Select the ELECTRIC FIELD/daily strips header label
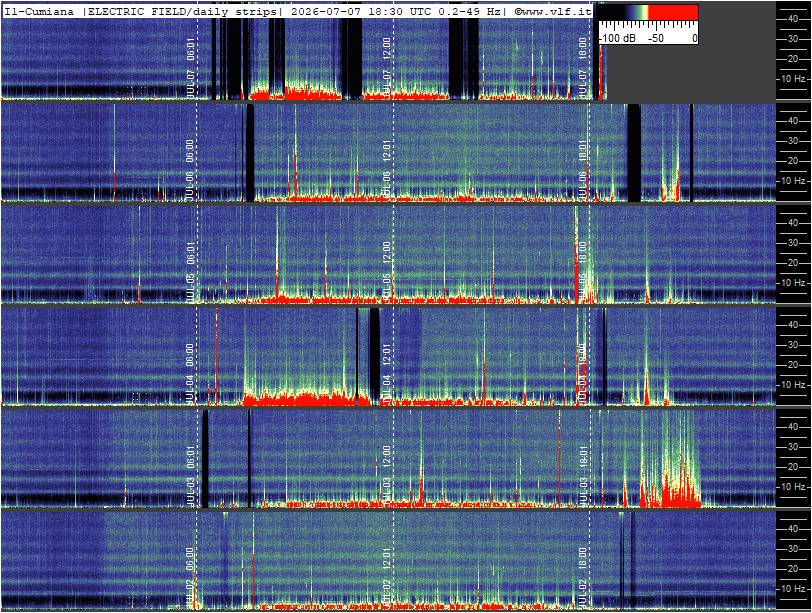This screenshot has width=812, height=613. click(182, 11)
